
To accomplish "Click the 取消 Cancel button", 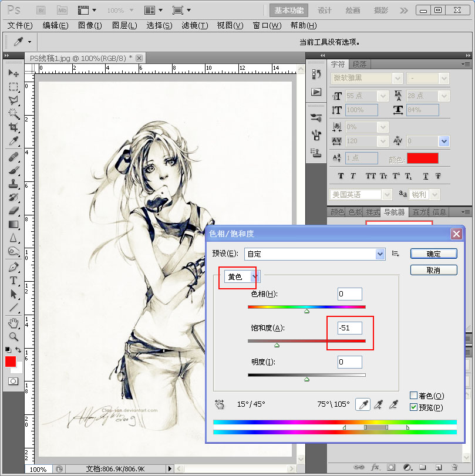I will tap(433, 270).
